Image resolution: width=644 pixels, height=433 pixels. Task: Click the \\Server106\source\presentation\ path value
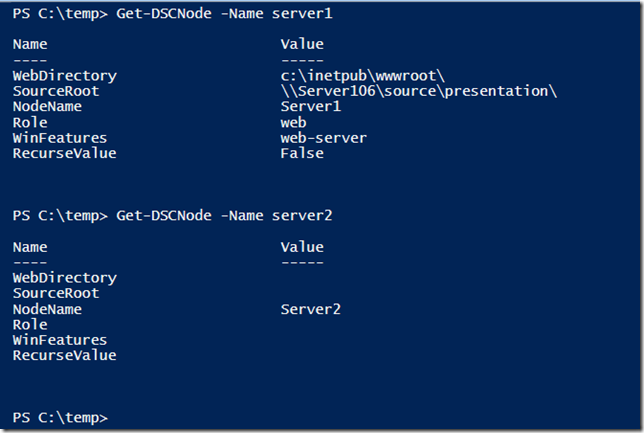(x=418, y=92)
